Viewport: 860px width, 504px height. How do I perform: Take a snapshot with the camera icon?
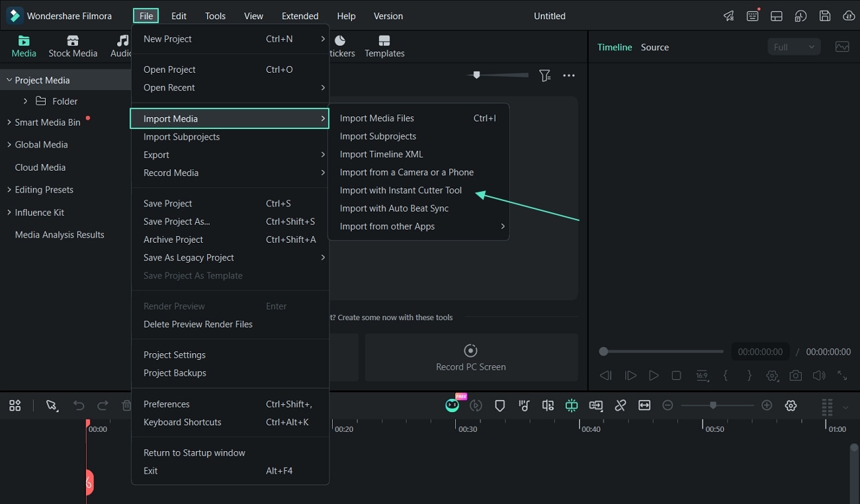pos(796,375)
